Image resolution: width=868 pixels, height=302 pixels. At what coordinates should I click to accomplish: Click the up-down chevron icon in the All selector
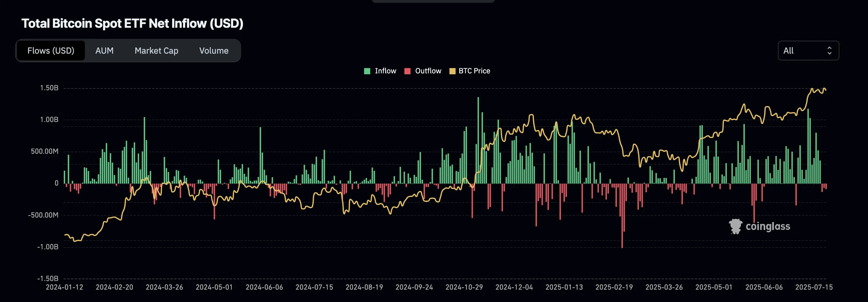(x=830, y=50)
